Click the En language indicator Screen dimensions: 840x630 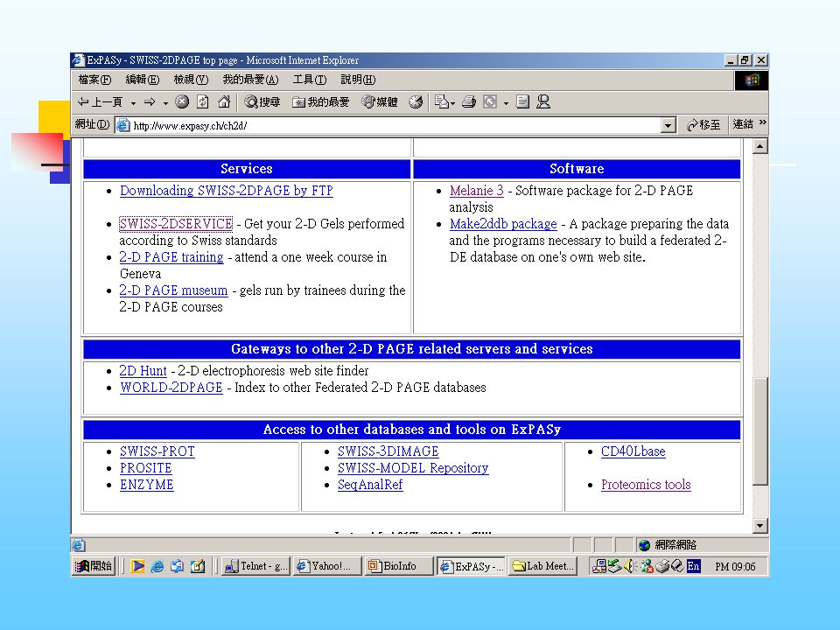[693, 566]
